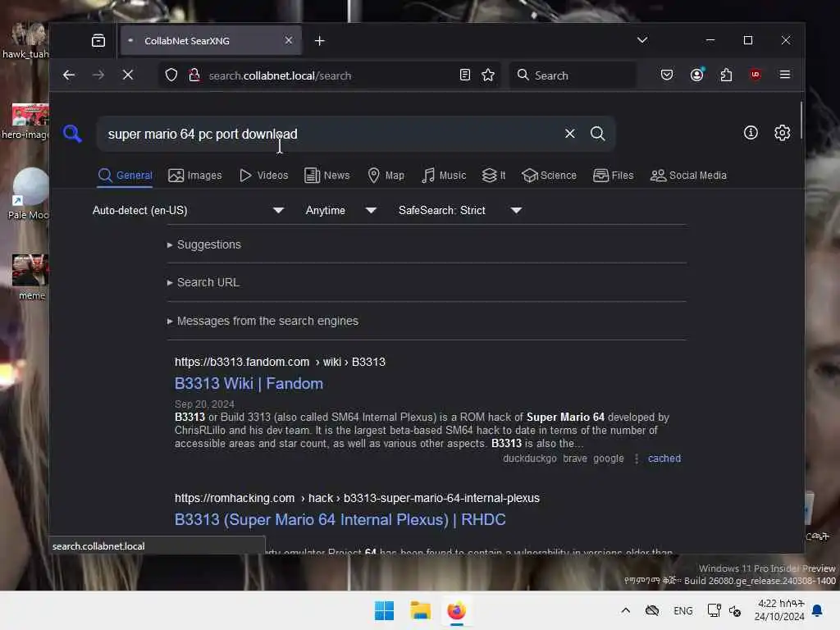This screenshot has width=840, height=630.
Task: Open the SafeSearch Strict dropdown
Action: (459, 211)
